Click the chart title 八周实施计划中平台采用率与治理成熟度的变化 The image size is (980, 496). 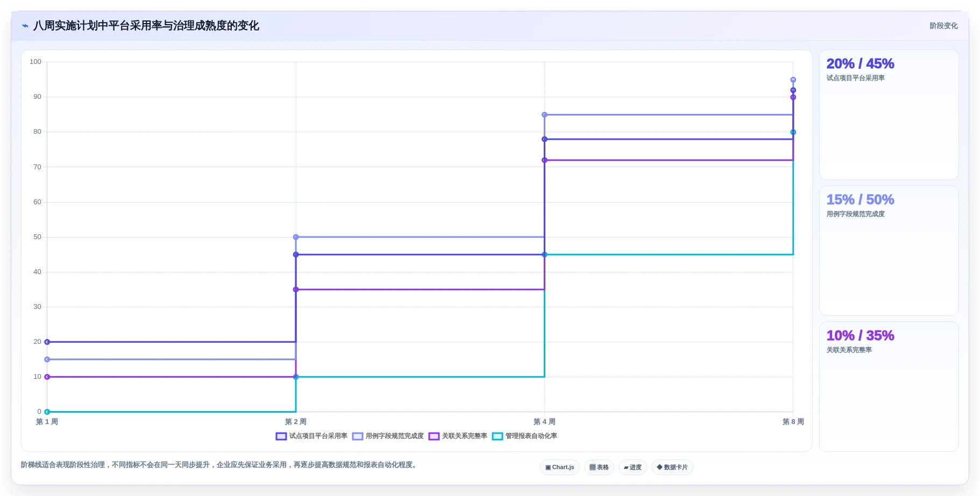coord(146,26)
